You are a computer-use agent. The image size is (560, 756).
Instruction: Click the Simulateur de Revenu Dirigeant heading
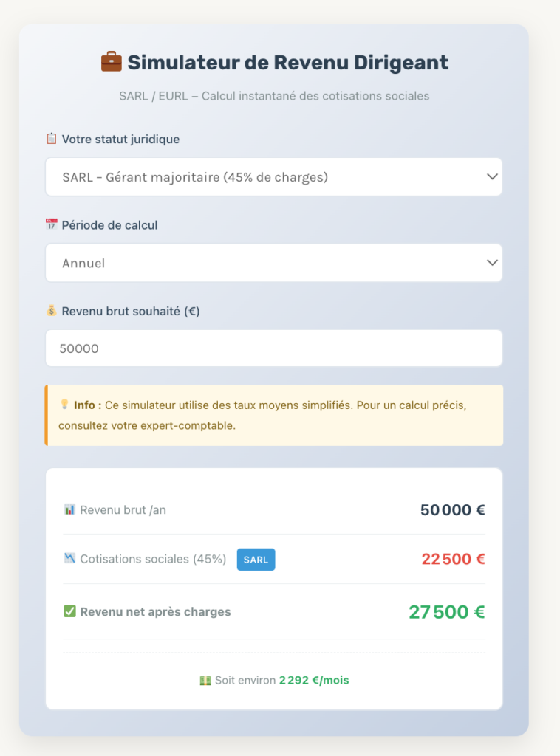287,63
